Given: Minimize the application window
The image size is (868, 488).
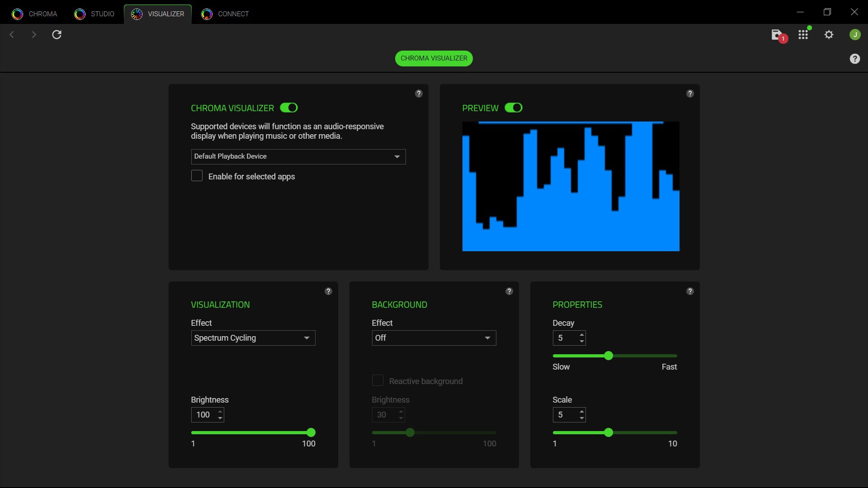Looking at the screenshot, I should pyautogui.click(x=800, y=12).
